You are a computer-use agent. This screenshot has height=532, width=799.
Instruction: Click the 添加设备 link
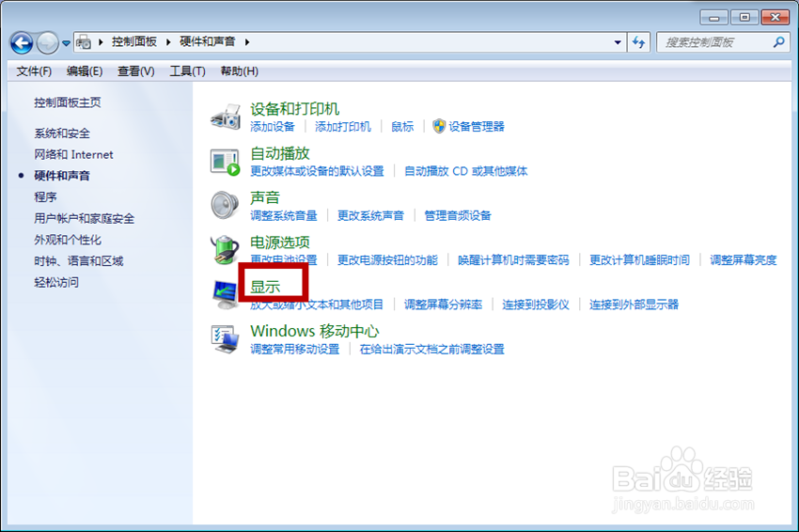tap(272, 126)
